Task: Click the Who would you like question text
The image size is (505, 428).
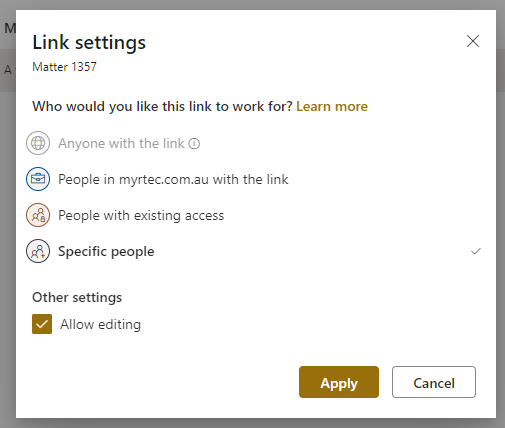Action: click(x=162, y=106)
